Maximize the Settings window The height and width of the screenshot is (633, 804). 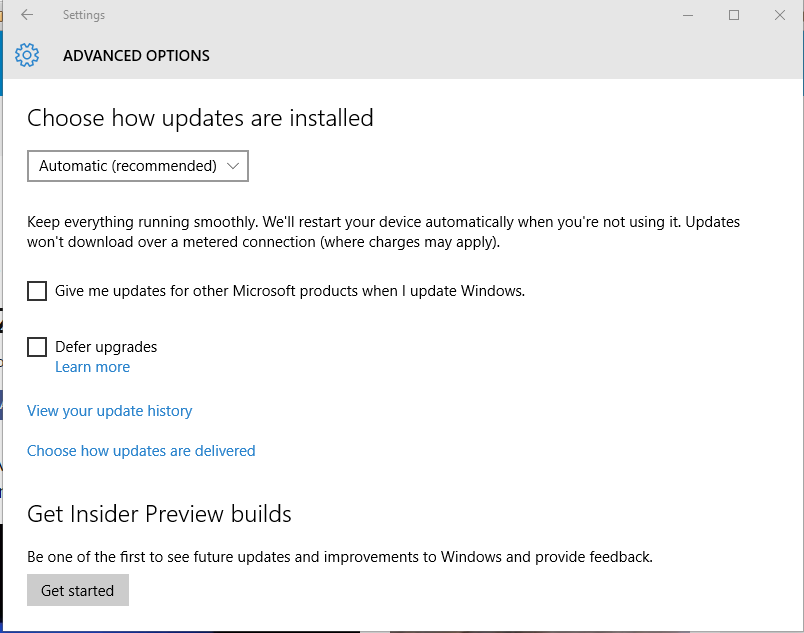click(734, 15)
